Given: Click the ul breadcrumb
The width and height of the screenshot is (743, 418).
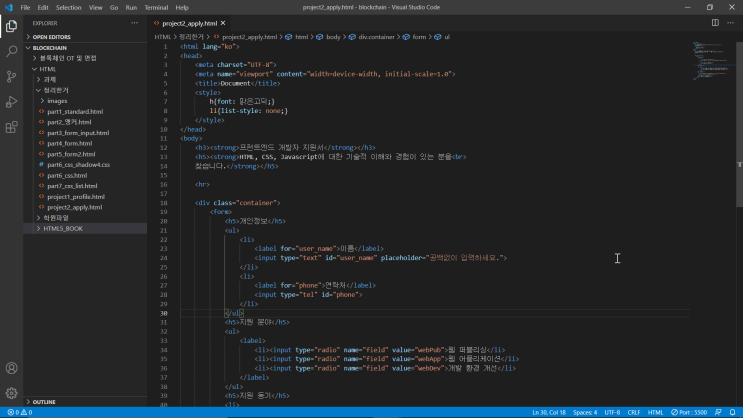Looking at the screenshot, I should pyautogui.click(x=446, y=37).
